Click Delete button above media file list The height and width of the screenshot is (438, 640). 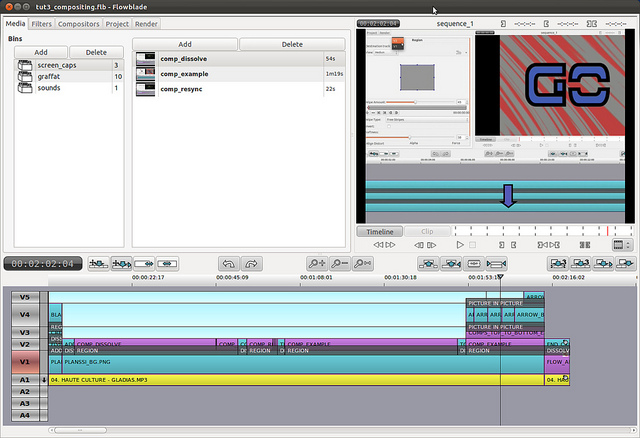[292, 44]
